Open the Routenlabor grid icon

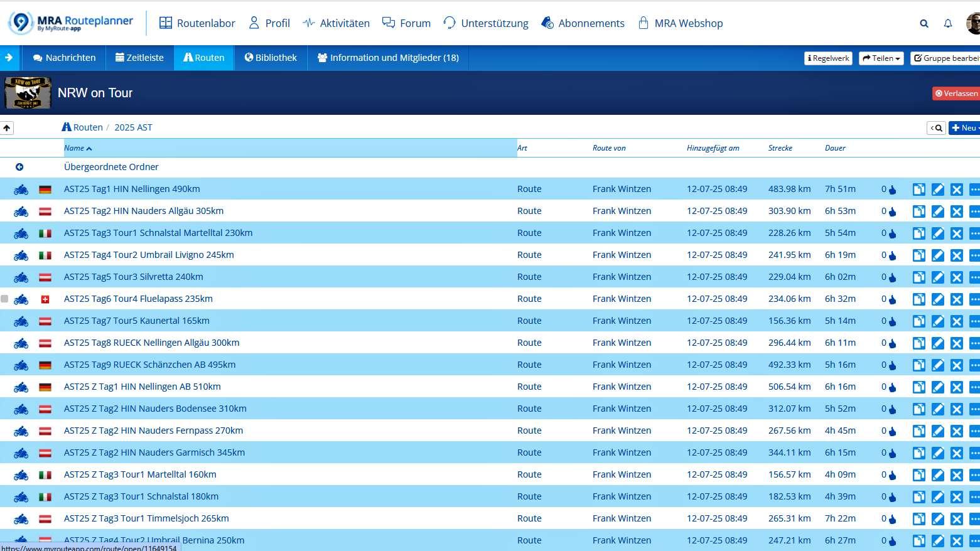[x=166, y=23]
